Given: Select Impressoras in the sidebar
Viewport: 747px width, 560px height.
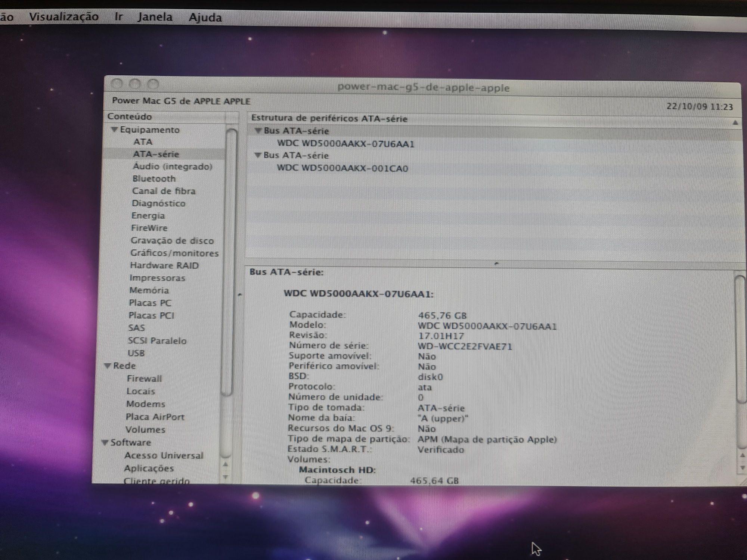Looking at the screenshot, I should point(157,278).
